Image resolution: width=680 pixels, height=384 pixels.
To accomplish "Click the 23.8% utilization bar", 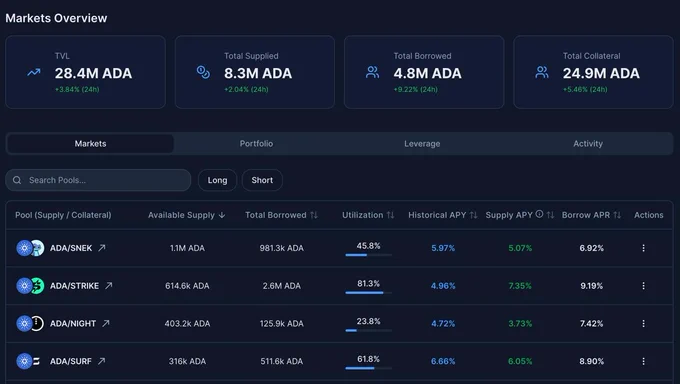I will coord(369,330).
